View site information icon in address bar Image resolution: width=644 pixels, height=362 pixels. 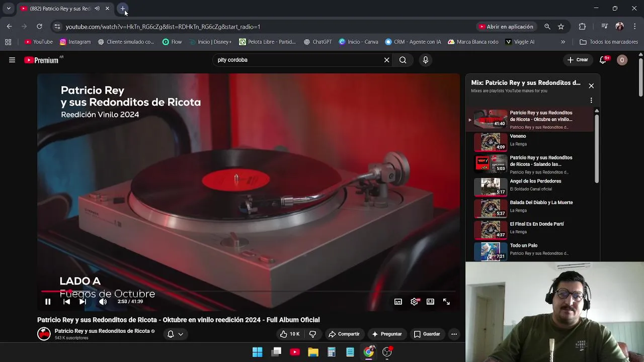57,27
